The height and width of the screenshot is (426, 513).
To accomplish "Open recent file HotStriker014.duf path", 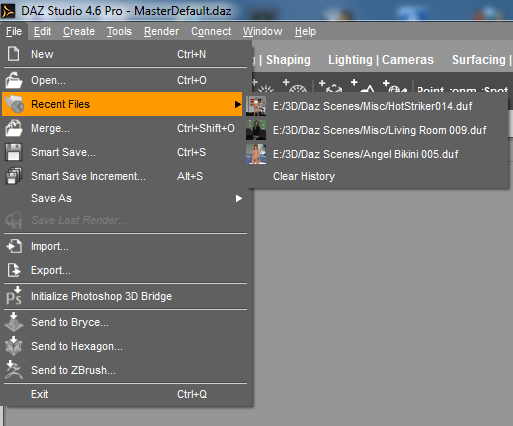I will [372, 106].
